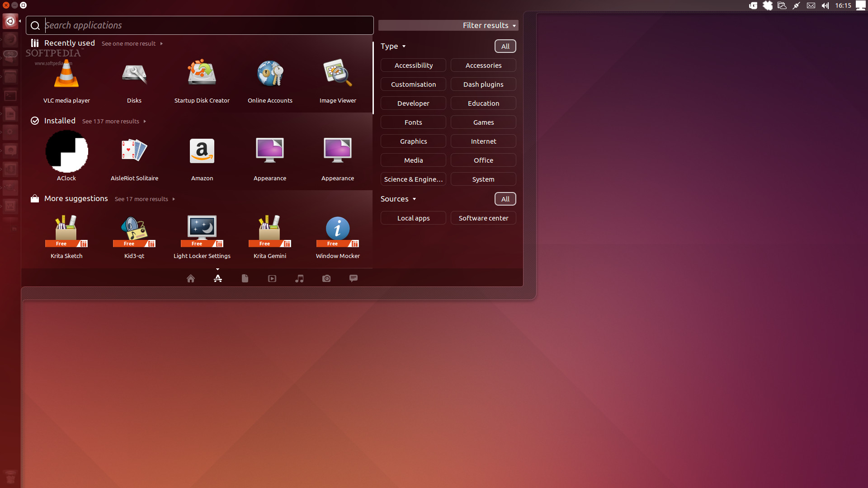Select the Krita Sketch suggestion
This screenshot has height=488, width=868.
[66, 235]
